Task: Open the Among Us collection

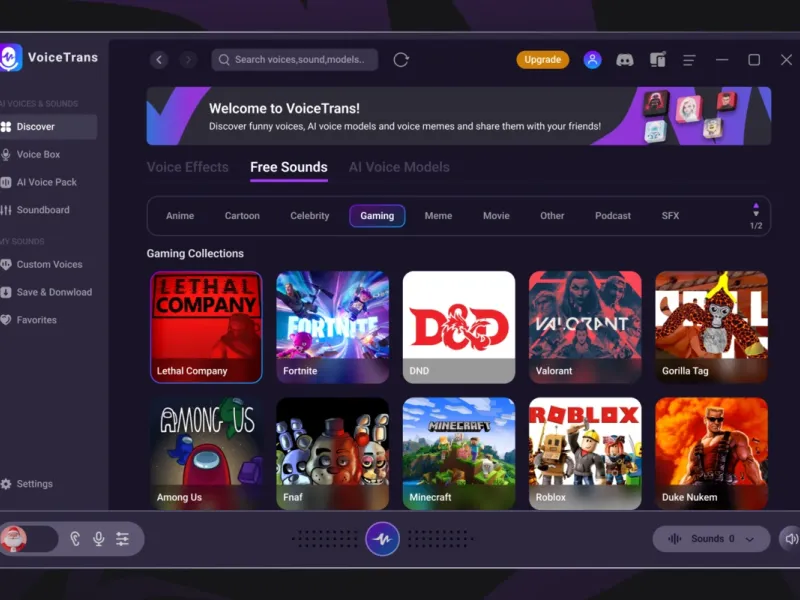Action: 206,454
